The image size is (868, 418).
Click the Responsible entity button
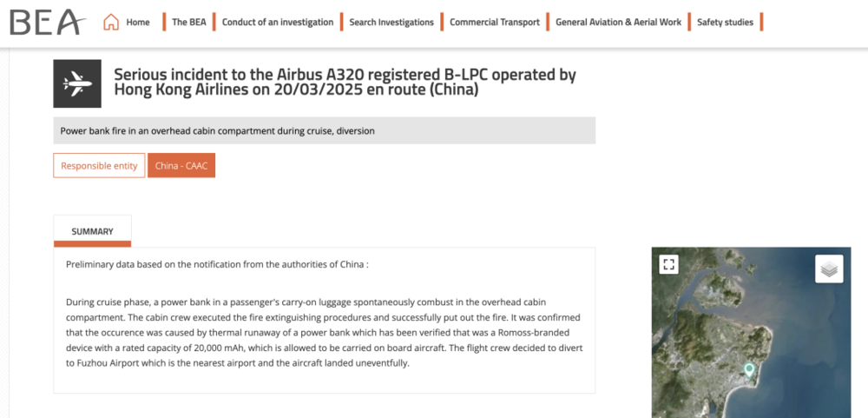99,166
